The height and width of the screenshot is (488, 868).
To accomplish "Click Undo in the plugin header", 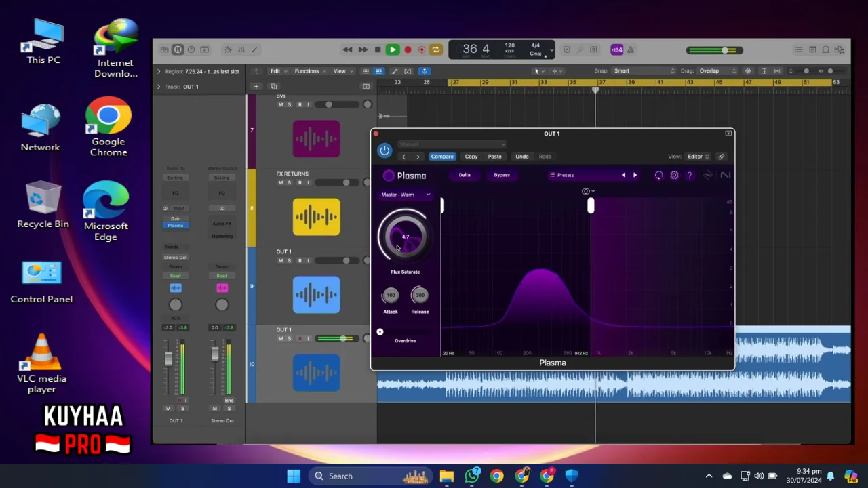I will pos(522,157).
